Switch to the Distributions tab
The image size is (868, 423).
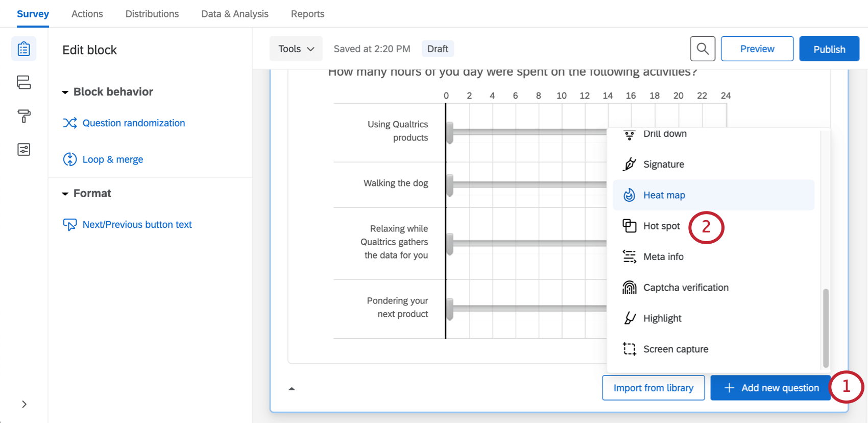(152, 14)
